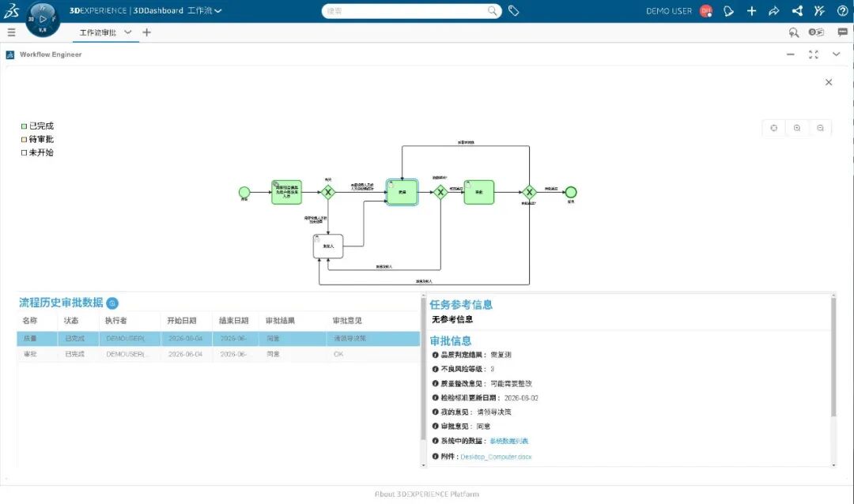The width and height of the screenshot is (854, 504).
Task: Select the 质量 history row
Action: click(x=218, y=339)
